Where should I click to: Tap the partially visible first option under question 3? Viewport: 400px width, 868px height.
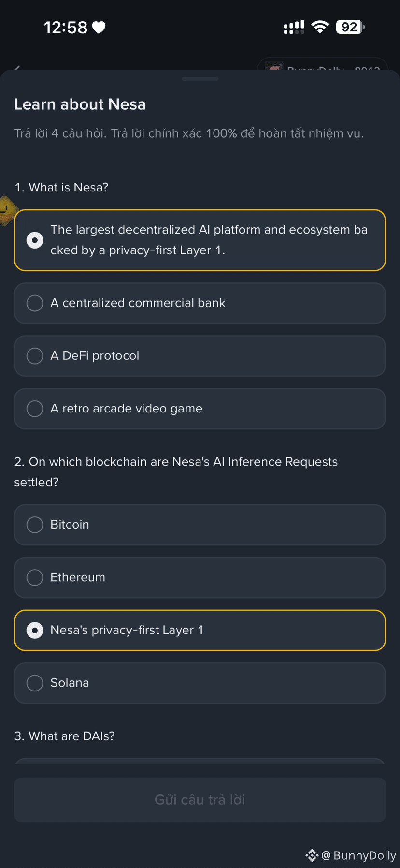pos(200,761)
